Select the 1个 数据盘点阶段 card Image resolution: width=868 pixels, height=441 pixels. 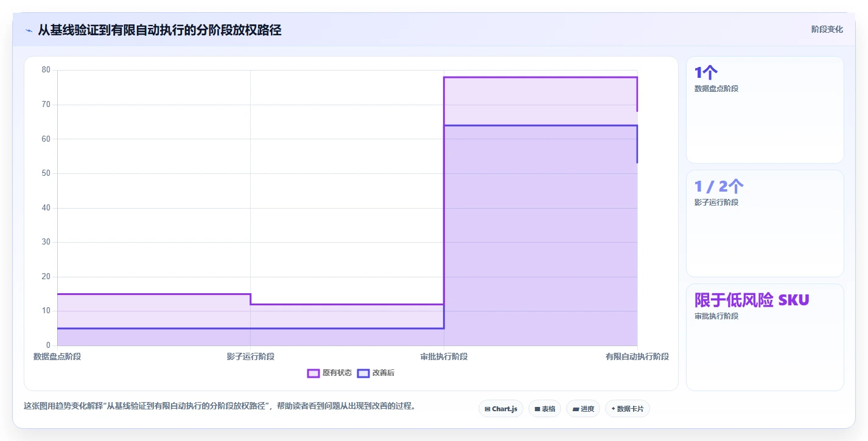click(x=765, y=110)
